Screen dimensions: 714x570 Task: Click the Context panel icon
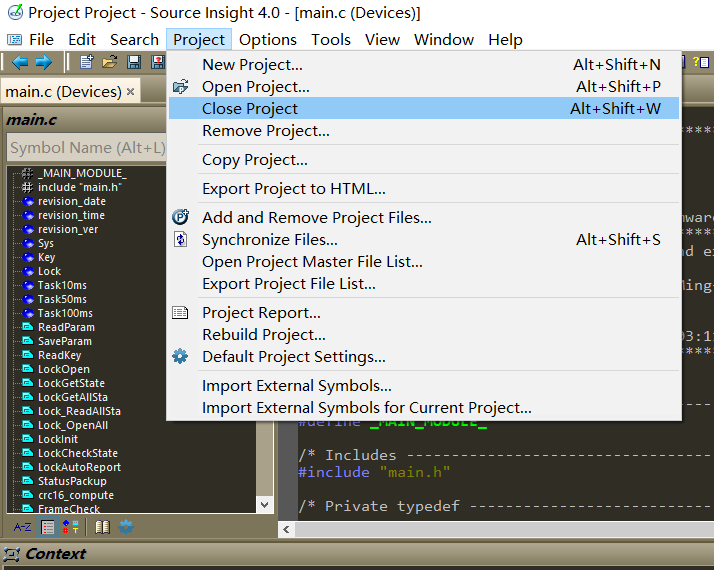11,554
